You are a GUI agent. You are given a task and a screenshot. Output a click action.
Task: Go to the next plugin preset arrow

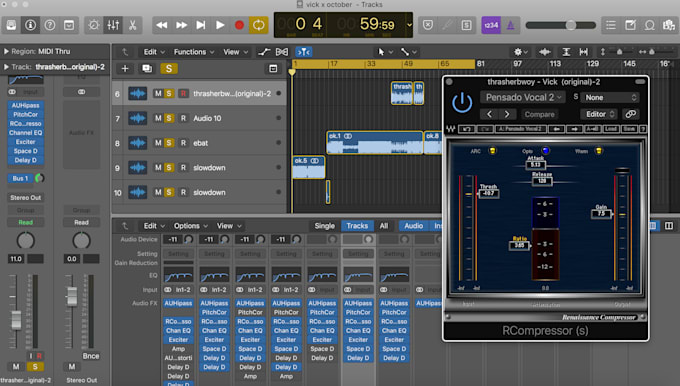[507, 114]
